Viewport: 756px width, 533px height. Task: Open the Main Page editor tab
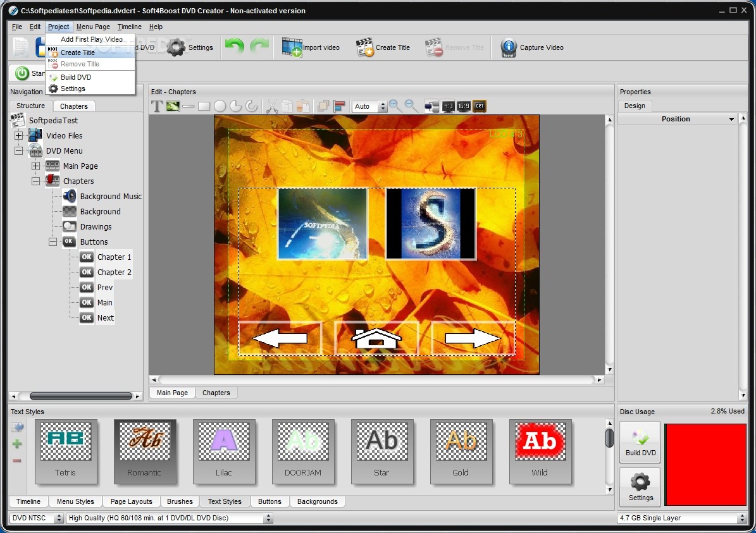(172, 393)
